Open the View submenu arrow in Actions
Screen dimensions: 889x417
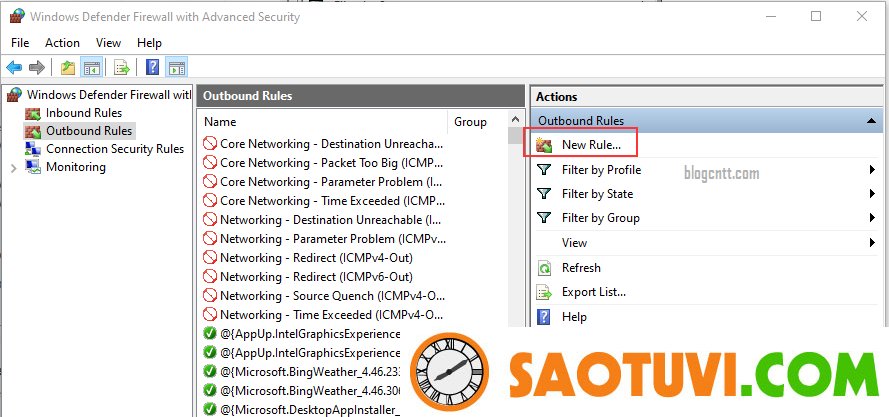872,243
